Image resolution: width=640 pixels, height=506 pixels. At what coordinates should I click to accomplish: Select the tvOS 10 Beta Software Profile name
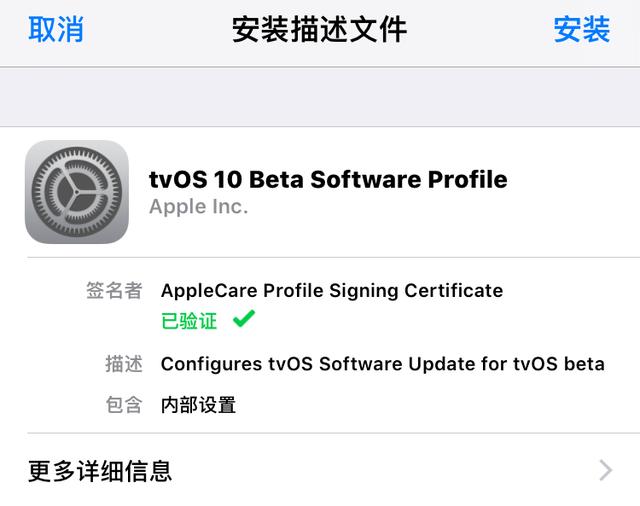(328, 179)
